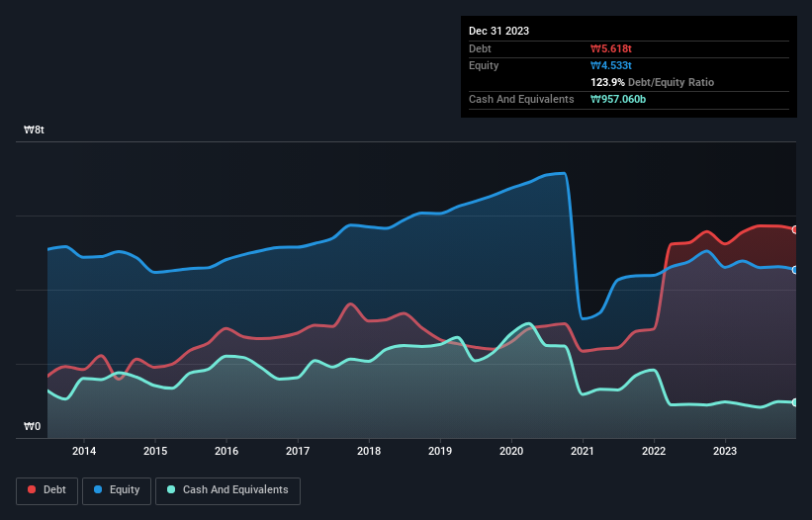
Task: Click the 2021 x-axis label
Action: (583, 451)
